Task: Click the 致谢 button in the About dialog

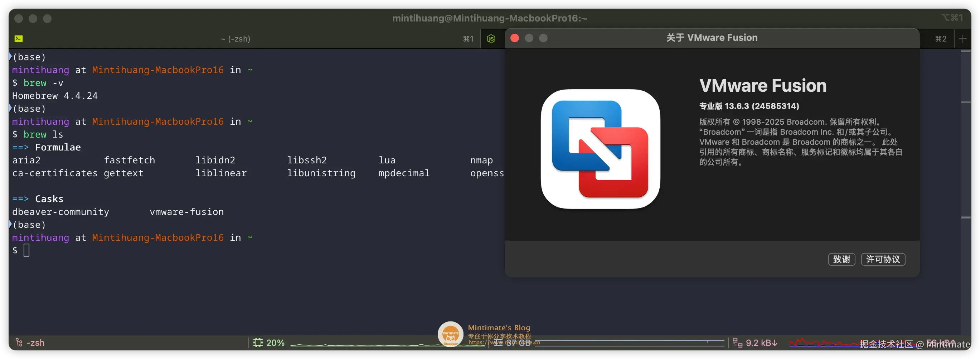Action: [x=841, y=259]
